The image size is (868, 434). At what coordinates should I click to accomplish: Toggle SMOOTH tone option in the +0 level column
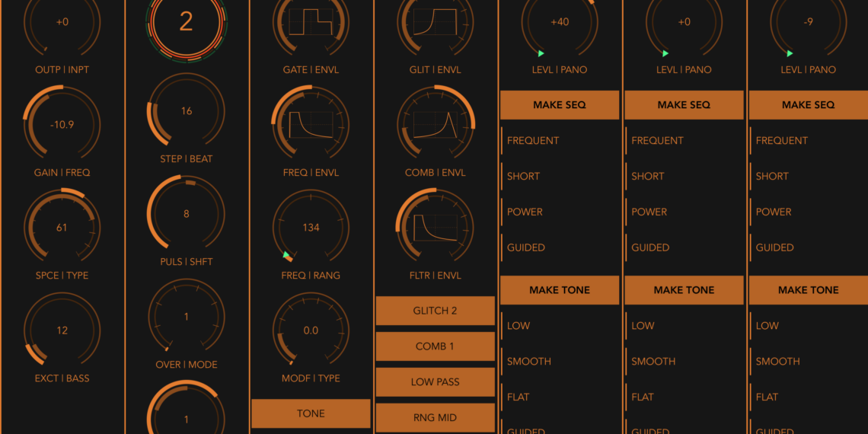(x=653, y=361)
